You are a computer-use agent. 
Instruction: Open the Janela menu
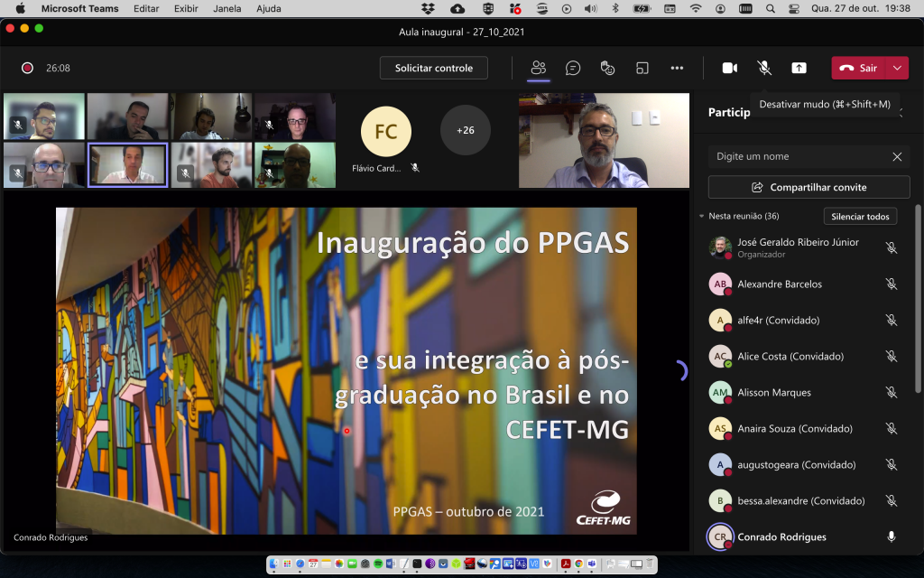pyautogui.click(x=226, y=8)
